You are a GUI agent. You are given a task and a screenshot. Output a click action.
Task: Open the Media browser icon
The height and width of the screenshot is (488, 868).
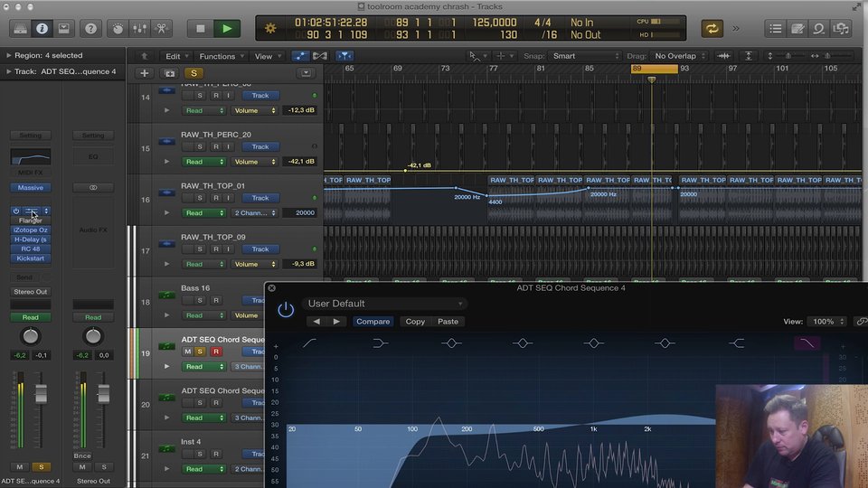pyautogui.click(x=841, y=29)
